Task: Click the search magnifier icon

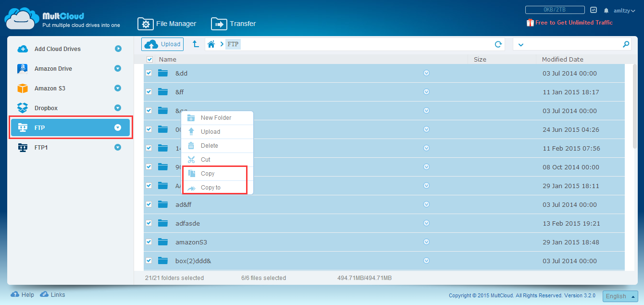Action: click(626, 44)
